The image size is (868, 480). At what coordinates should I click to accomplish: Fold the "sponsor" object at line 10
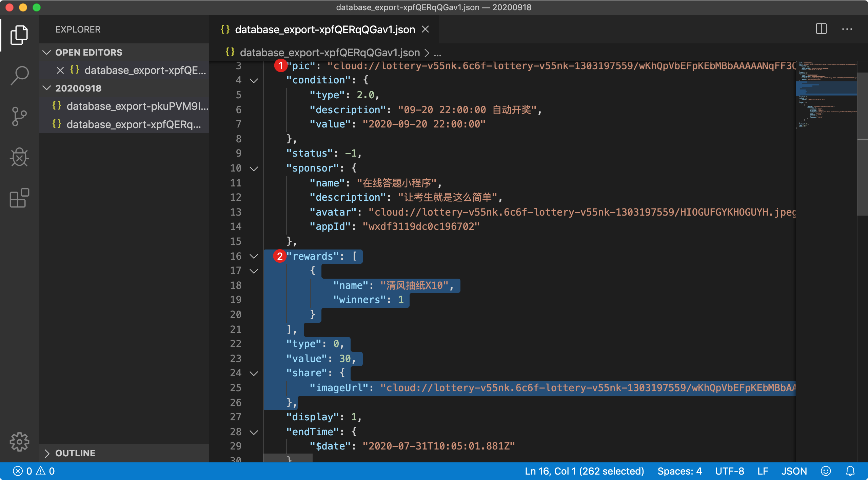tap(254, 168)
